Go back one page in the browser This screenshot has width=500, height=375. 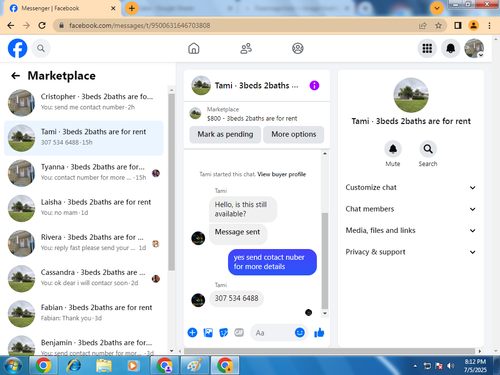(11, 25)
